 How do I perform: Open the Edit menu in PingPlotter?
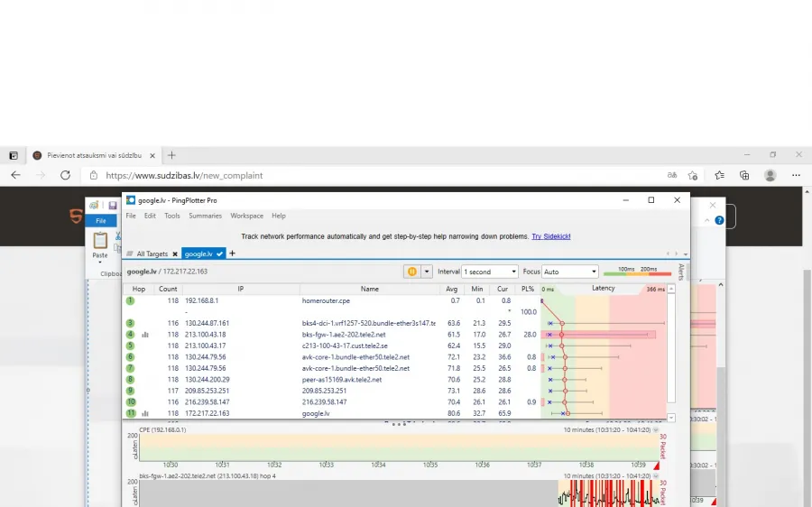[150, 216]
